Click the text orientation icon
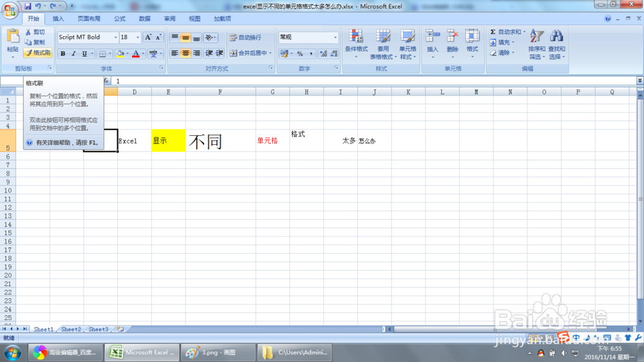 pyautogui.click(x=209, y=38)
